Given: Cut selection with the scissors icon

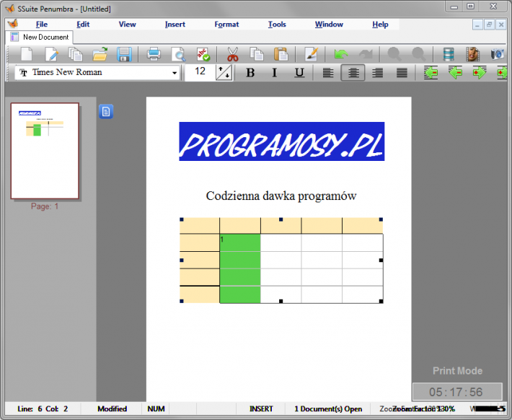Looking at the screenshot, I should tap(232, 54).
